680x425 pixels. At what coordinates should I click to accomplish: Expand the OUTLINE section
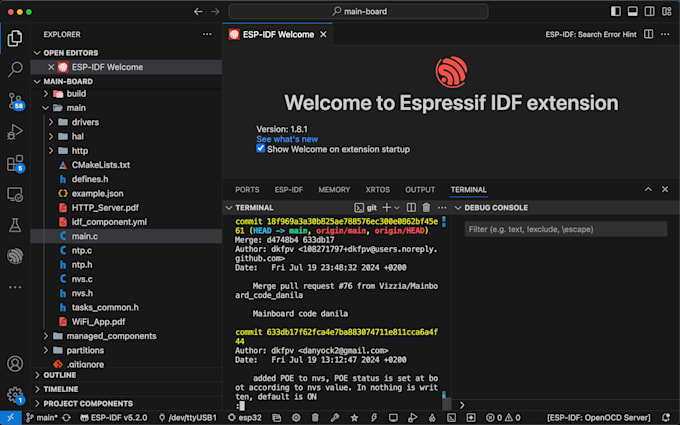[x=37, y=375]
